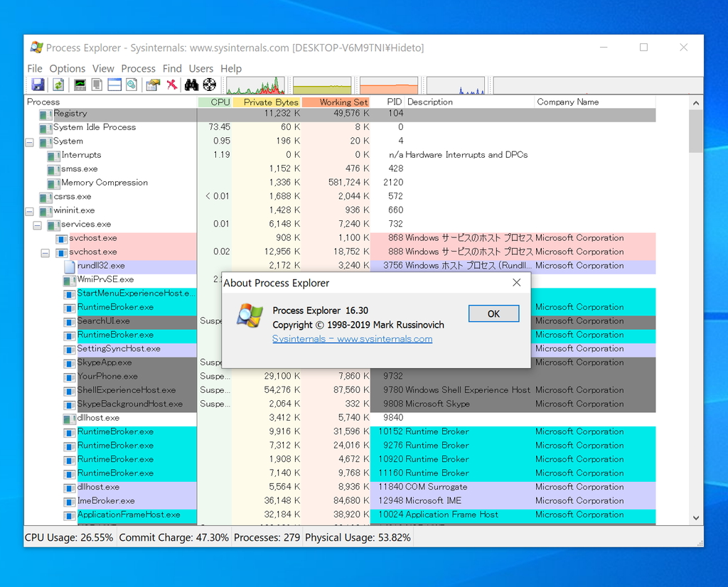
Task: Sort processes by the CPU column
Action: tap(219, 102)
